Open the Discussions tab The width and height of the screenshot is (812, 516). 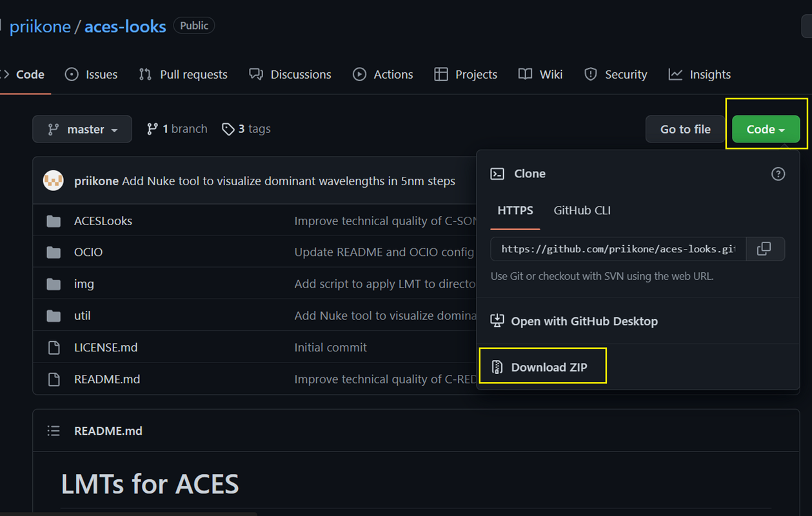(x=290, y=74)
